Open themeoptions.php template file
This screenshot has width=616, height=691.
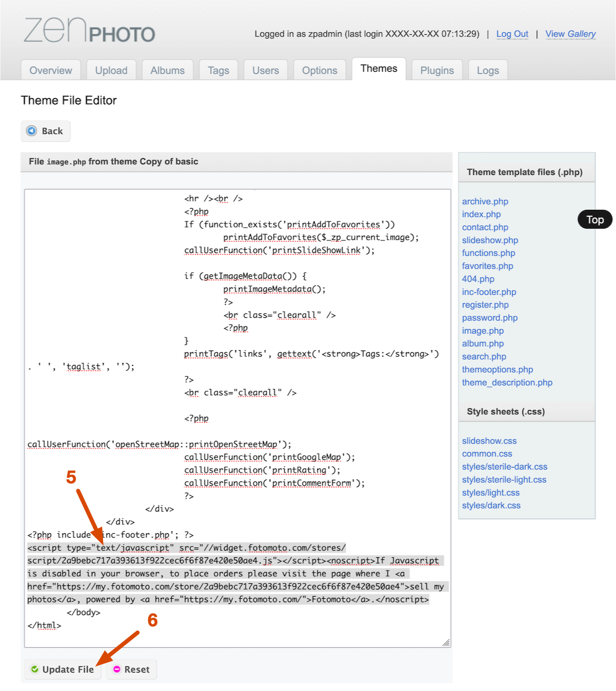pyautogui.click(x=498, y=370)
